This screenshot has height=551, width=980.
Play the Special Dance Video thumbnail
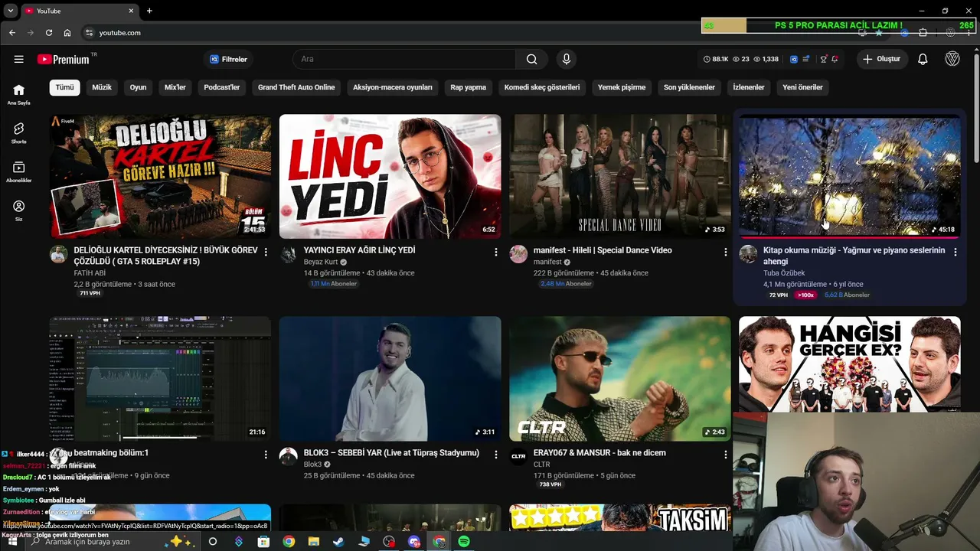click(620, 177)
